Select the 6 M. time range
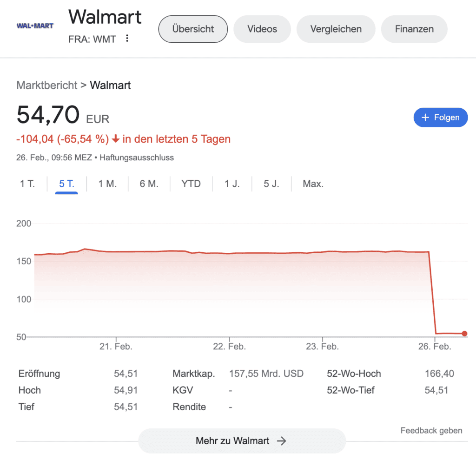The image size is (476, 460). coord(149,184)
